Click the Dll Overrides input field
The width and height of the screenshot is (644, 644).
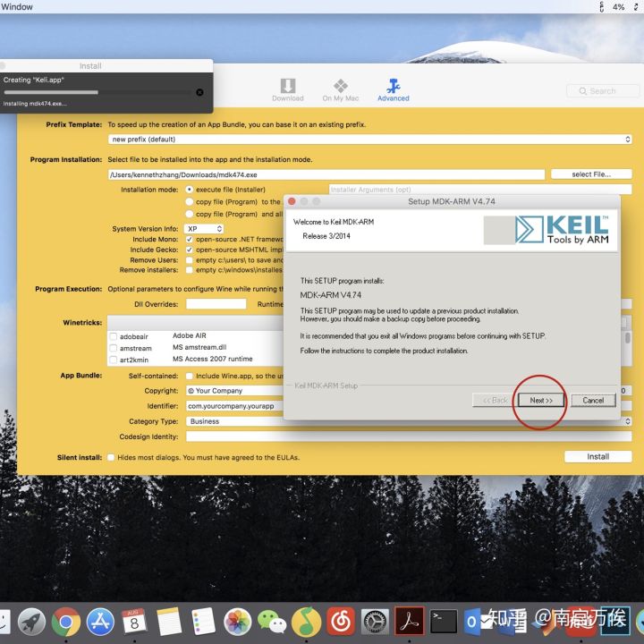pos(216,304)
